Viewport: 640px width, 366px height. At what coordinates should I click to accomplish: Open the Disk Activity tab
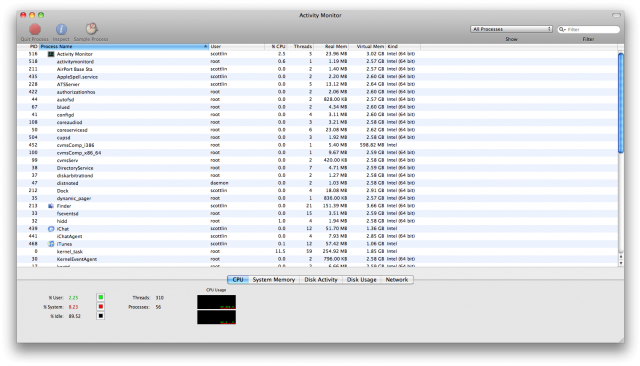tap(321, 279)
